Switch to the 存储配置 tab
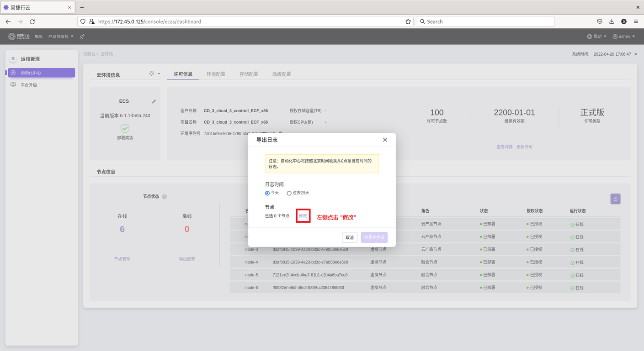644x351 pixels. coord(249,74)
